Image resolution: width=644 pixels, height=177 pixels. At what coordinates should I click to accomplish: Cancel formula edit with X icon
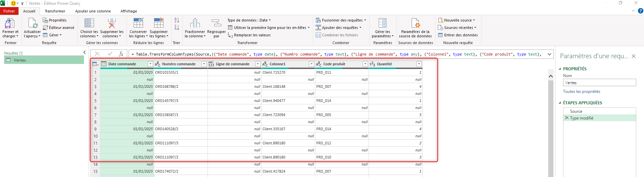pos(97,54)
